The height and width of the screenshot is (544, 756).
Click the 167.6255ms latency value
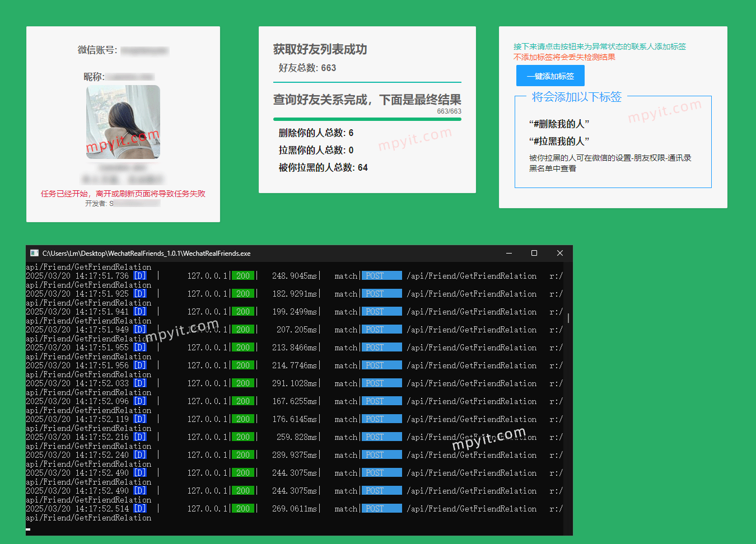pos(295,401)
